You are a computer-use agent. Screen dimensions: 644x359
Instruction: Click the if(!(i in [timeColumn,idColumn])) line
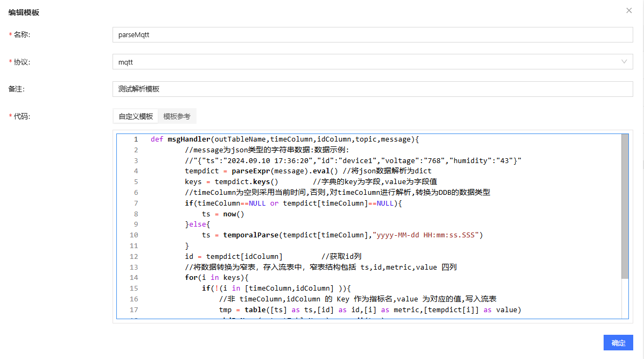pos(276,288)
